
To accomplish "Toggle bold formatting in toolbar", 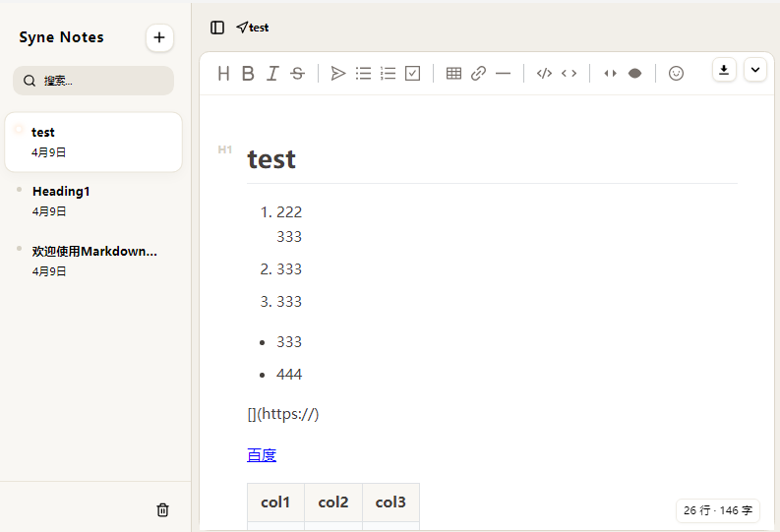I will pyautogui.click(x=248, y=73).
